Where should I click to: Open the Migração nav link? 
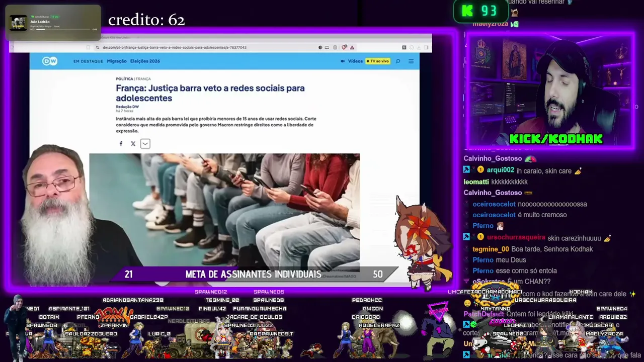click(117, 61)
